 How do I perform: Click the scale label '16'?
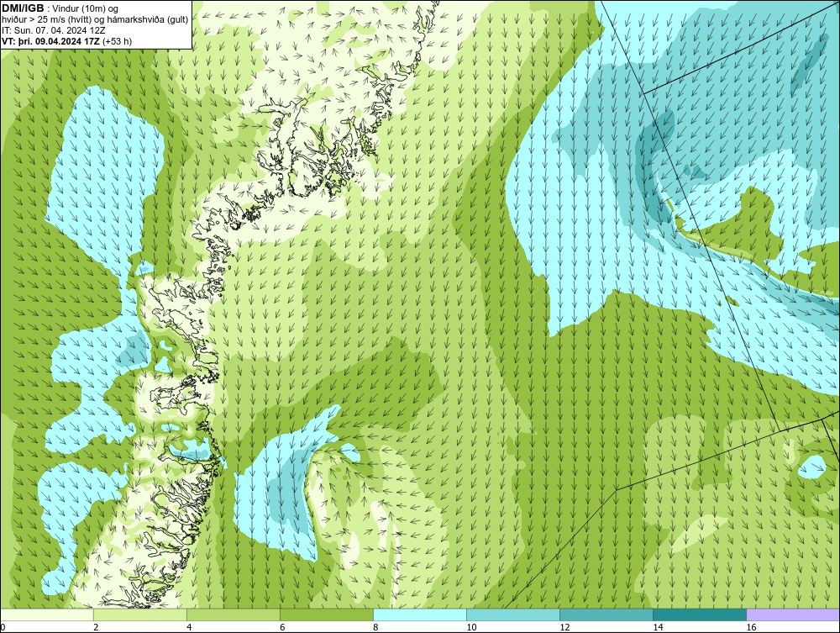click(x=751, y=627)
